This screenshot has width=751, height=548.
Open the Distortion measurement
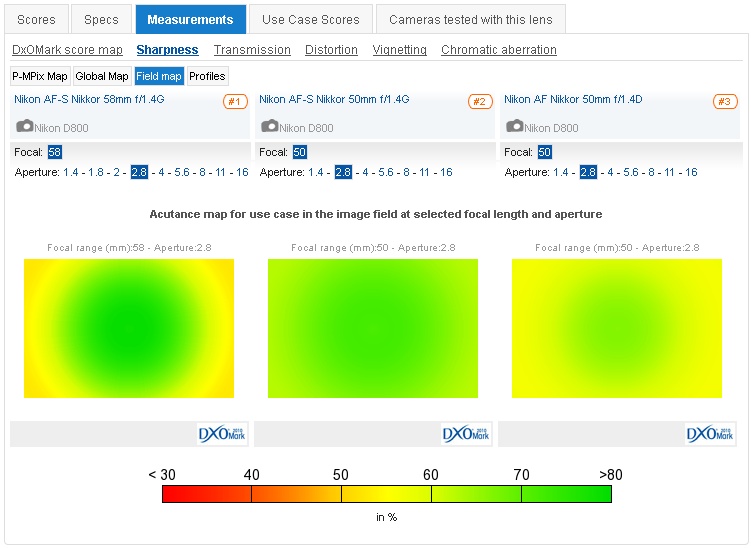pos(331,50)
